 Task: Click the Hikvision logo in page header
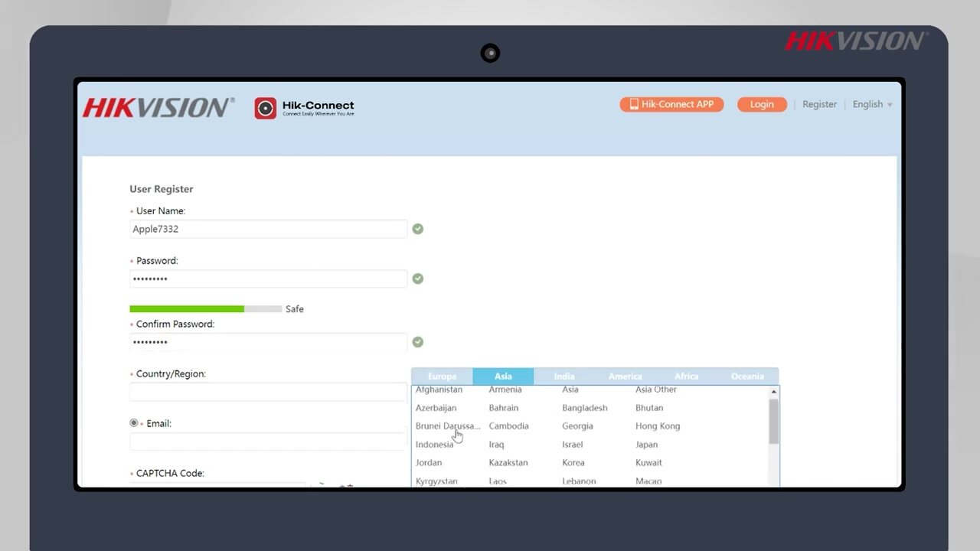coord(158,108)
